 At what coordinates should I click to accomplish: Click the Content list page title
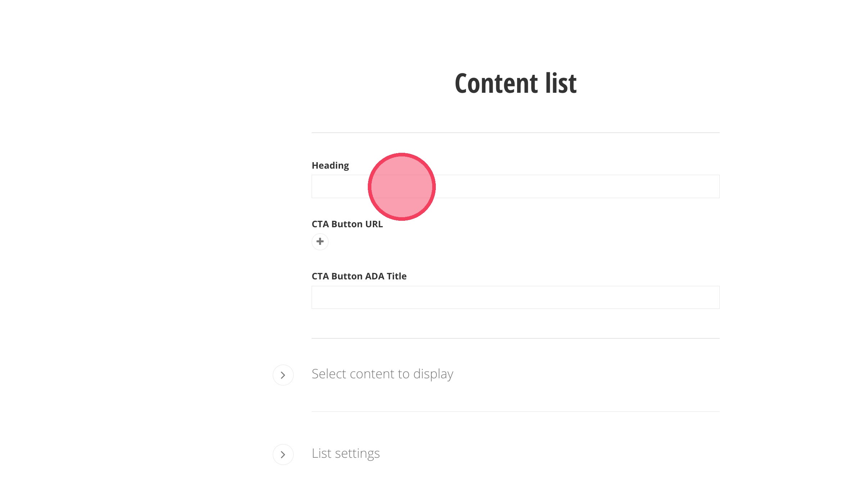[x=515, y=83]
